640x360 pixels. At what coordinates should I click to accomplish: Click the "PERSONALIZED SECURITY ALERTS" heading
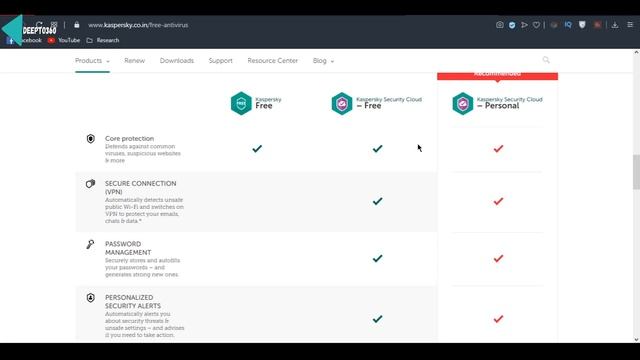133,302
